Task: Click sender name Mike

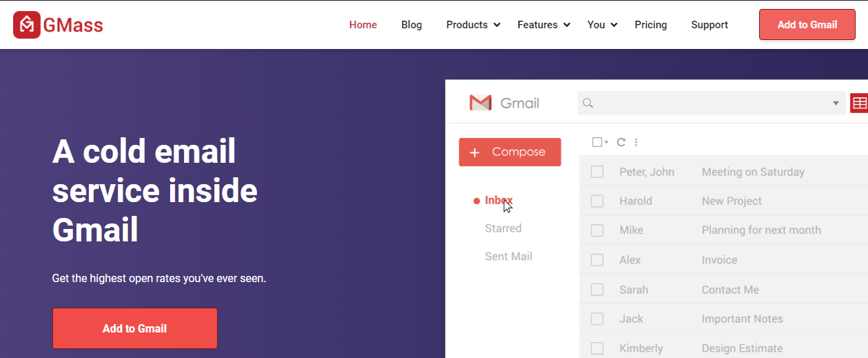Action: (631, 230)
